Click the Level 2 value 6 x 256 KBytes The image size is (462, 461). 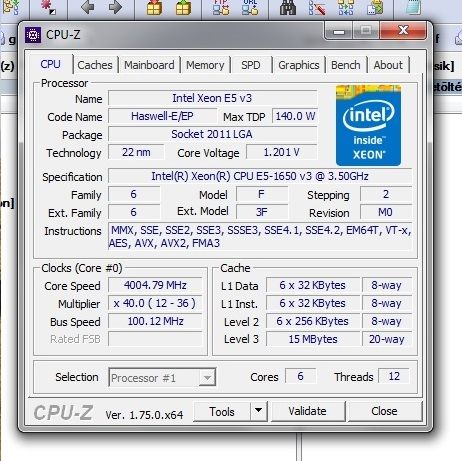pos(313,321)
